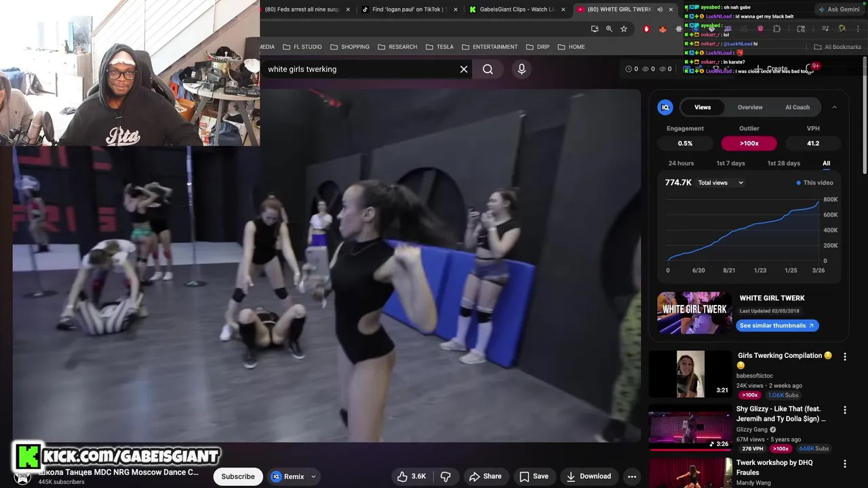Open the Extensions puzzle-piece menu
This screenshot has height=488, width=868.
pyautogui.click(x=777, y=28)
